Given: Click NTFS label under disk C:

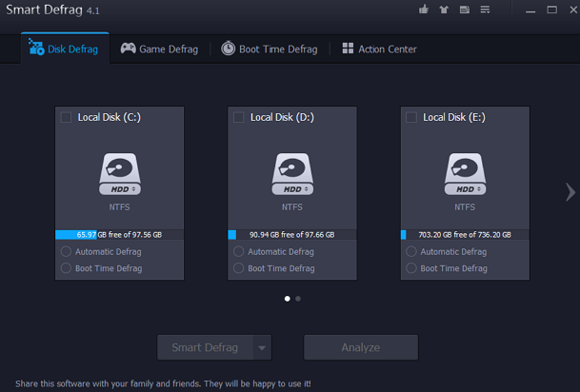Looking at the screenshot, I should tap(119, 206).
